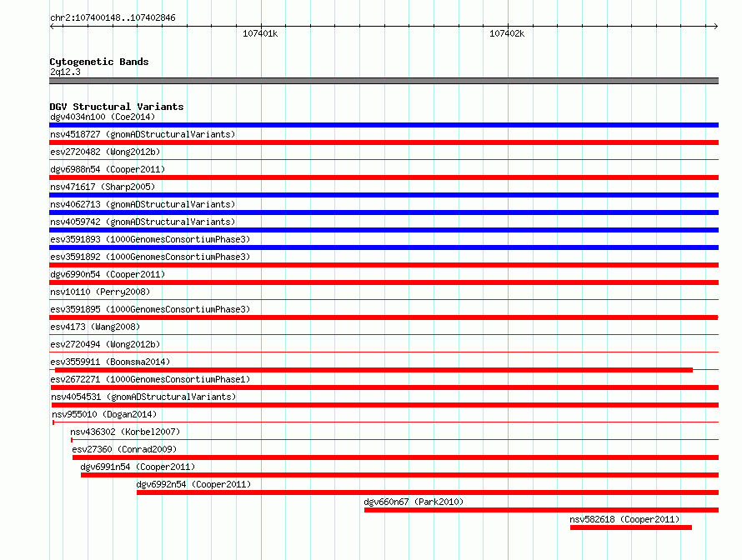Viewport: 742px width, 560px height.
Task: Open the nsv4518727 (gnomADStructuralVariants) label
Action: [x=143, y=134]
